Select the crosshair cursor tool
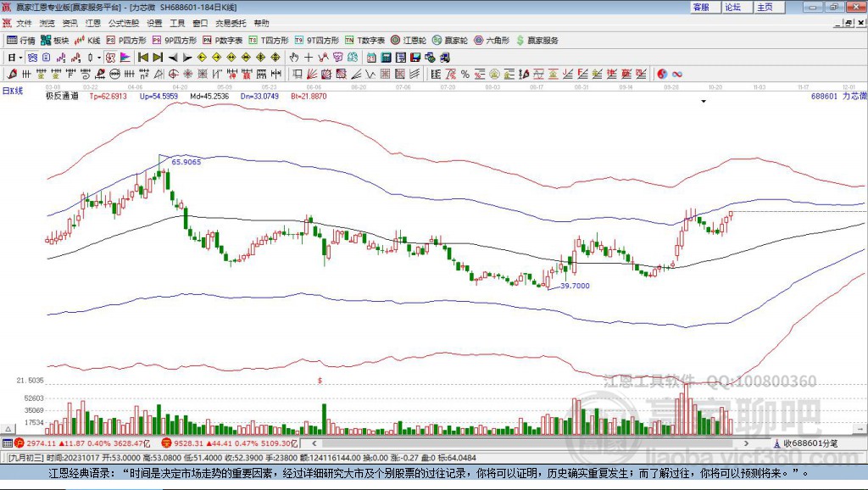The height and width of the screenshot is (490, 868). pos(309,58)
